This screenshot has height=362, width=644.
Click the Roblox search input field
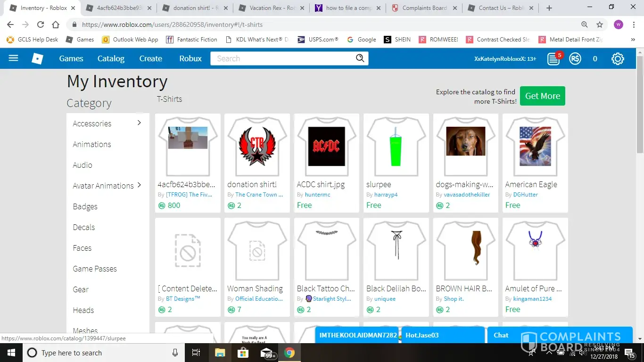click(283, 58)
